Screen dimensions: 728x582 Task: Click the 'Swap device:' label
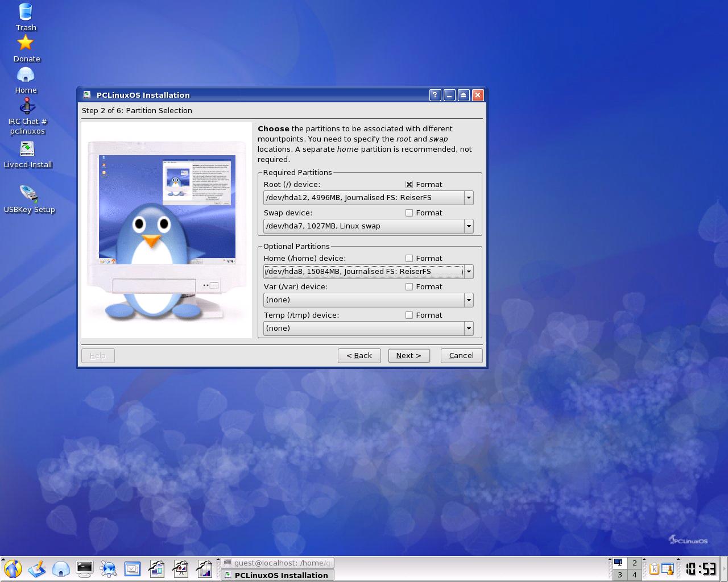tap(288, 213)
